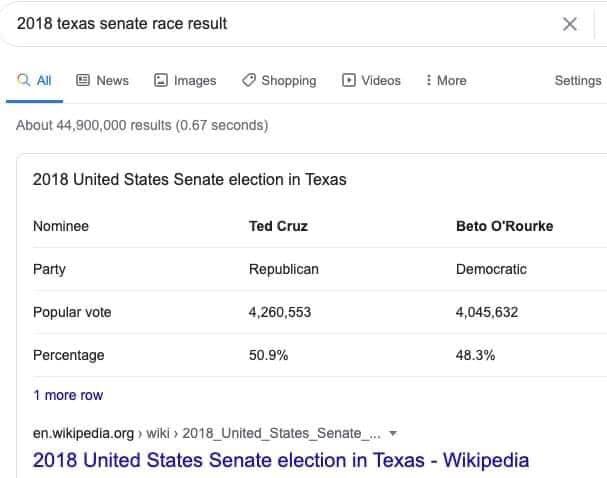607x478 pixels.
Task: Click the Shopping tab tag icon
Action: coord(249,80)
